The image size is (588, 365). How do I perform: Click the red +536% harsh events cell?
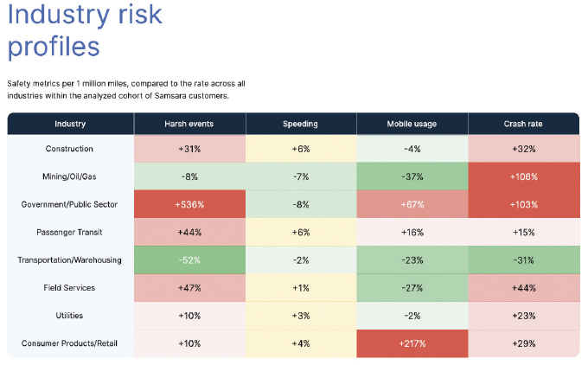(x=189, y=204)
